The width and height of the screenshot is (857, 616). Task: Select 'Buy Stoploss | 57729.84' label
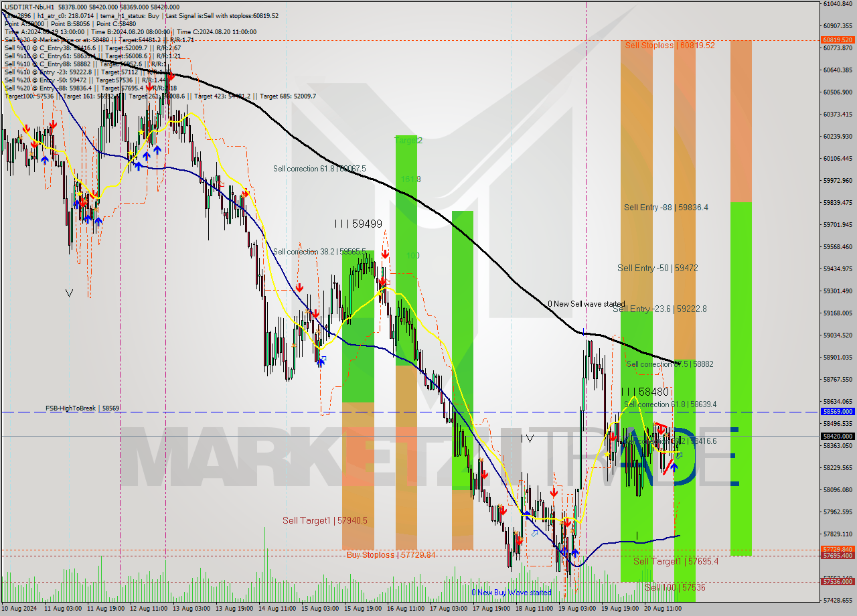click(x=391, y=555)
